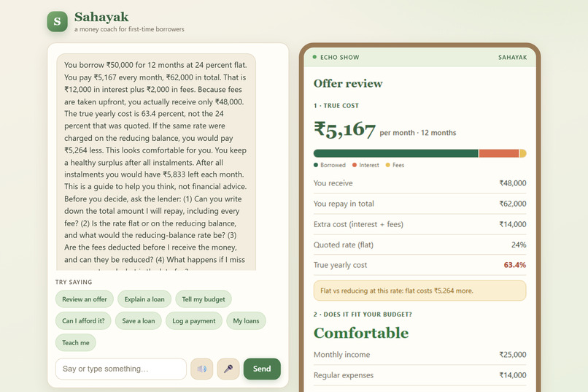Select the 'Explain a loan' chip

coord(144,299)
